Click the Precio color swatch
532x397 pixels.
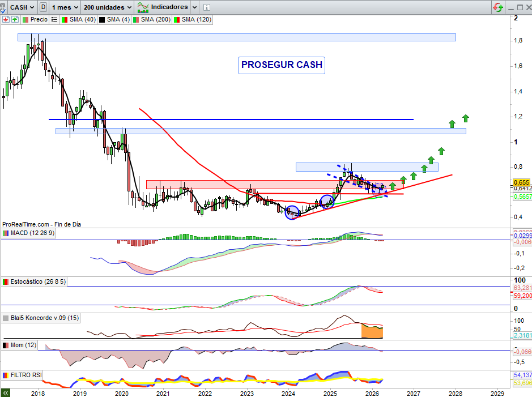[25, 20]
